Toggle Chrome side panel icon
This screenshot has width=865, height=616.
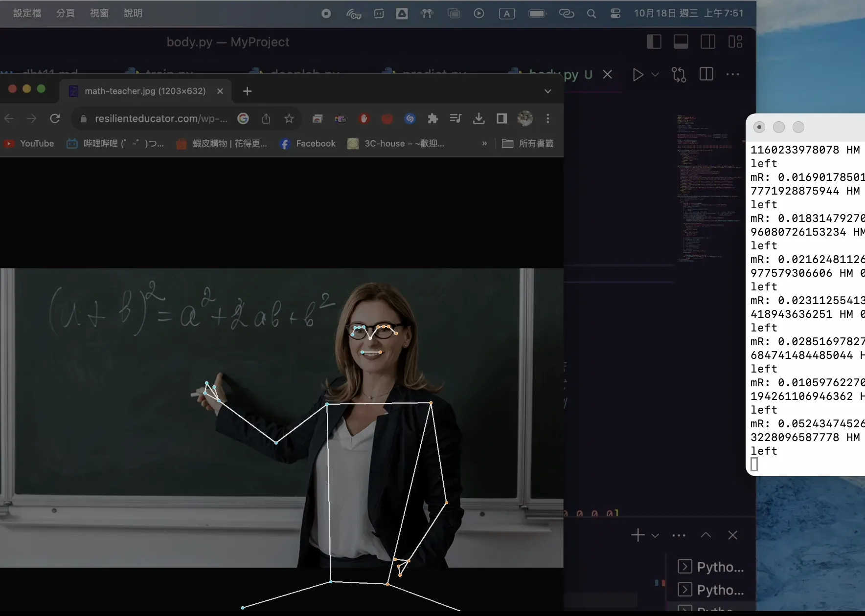[x=501, y=118]
